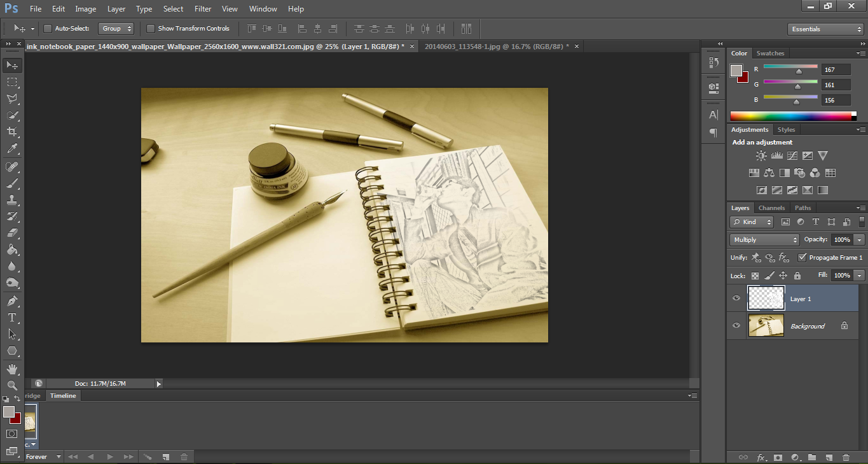868x464 pixels.
Task: Select the Hand tool
Action: 12,369
